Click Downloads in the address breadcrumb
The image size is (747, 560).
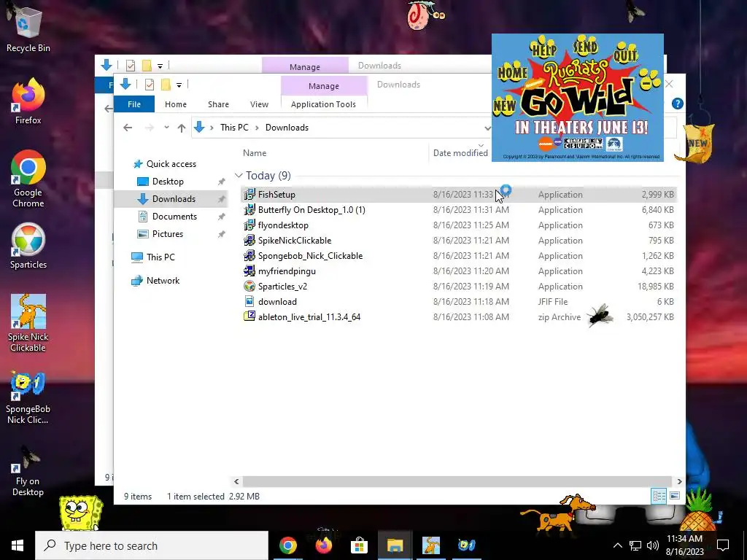(x=287, y=128)
